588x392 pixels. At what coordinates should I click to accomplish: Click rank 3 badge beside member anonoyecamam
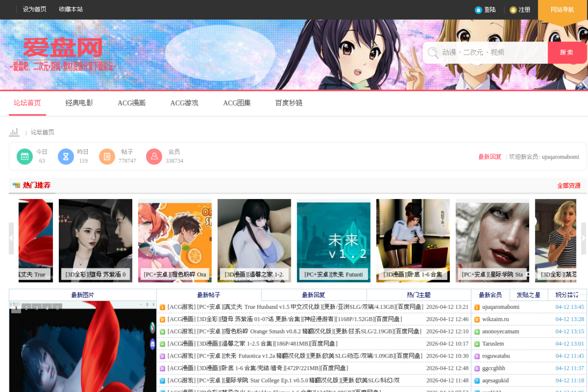477,331
